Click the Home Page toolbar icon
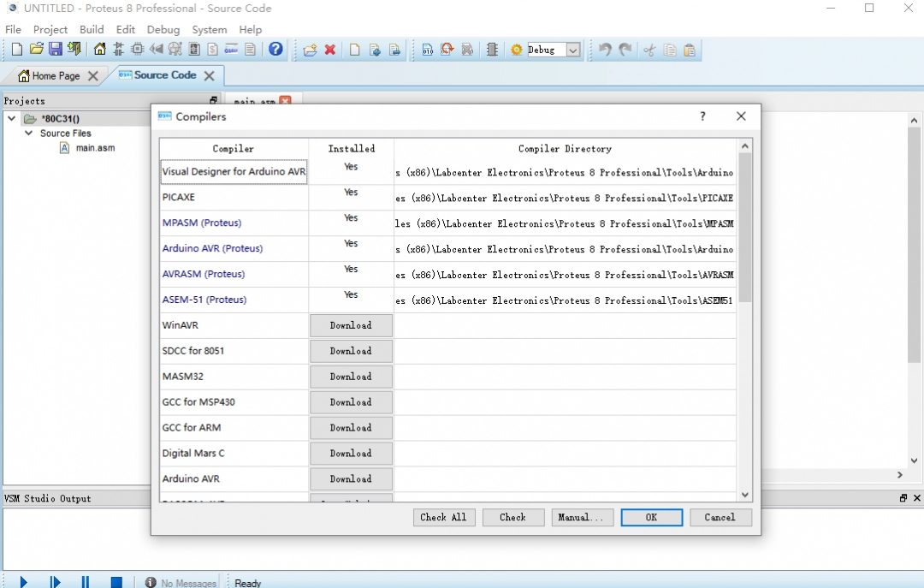Viewport: 924px width, 588px height. [100, 50]
